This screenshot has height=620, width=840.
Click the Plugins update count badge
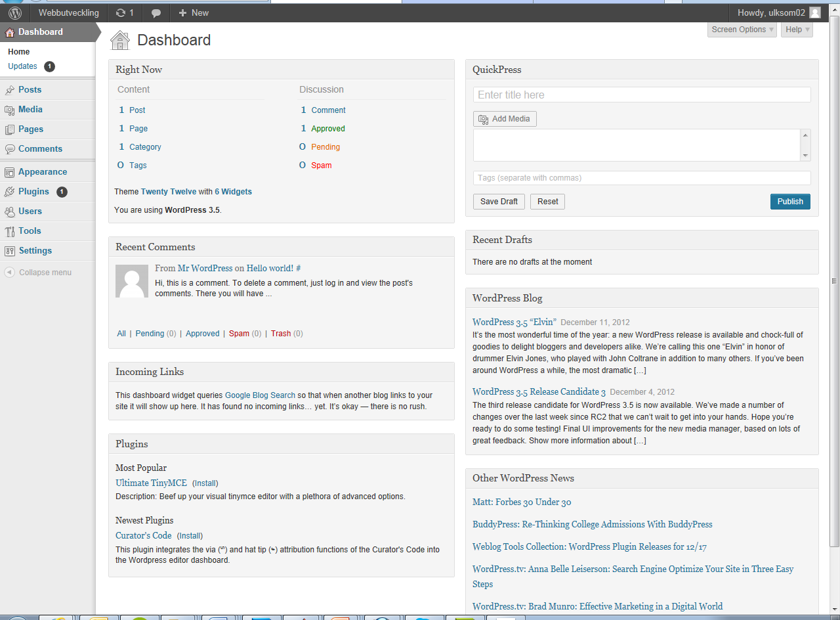62,192
